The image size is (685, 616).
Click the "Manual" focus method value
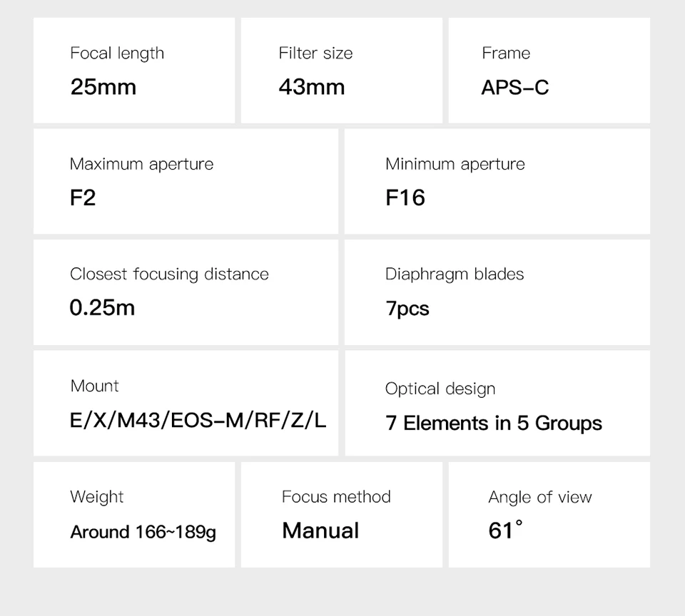point(320,530)
